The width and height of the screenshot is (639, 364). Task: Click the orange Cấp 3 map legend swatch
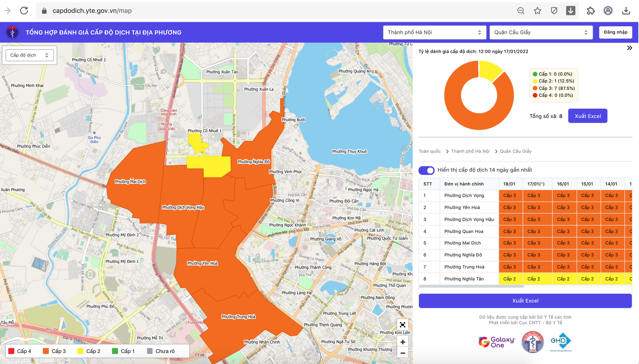(x=46, y=351)
